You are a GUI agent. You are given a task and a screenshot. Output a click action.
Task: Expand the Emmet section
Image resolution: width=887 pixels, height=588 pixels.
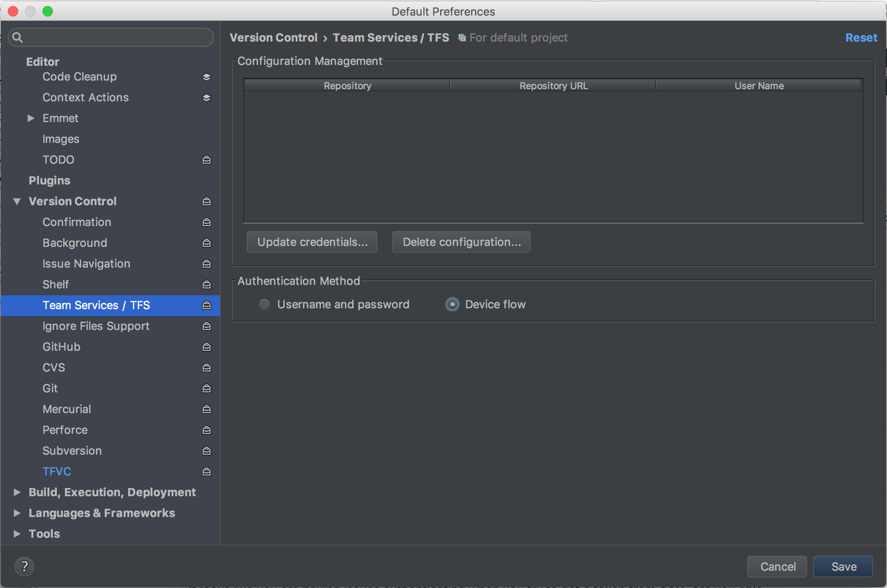click(x=31, y=118)
